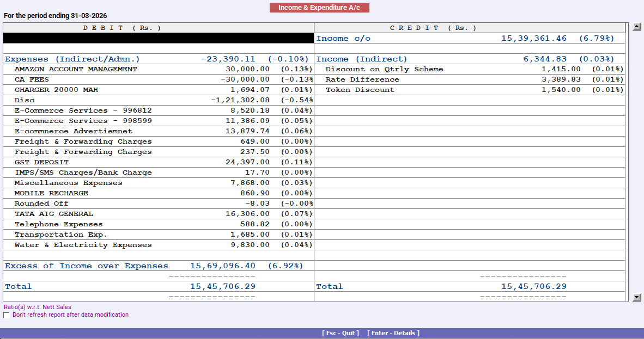
Task: Select the Income & Expenditure A/c title bar
Action: click(x=319, y=8)
